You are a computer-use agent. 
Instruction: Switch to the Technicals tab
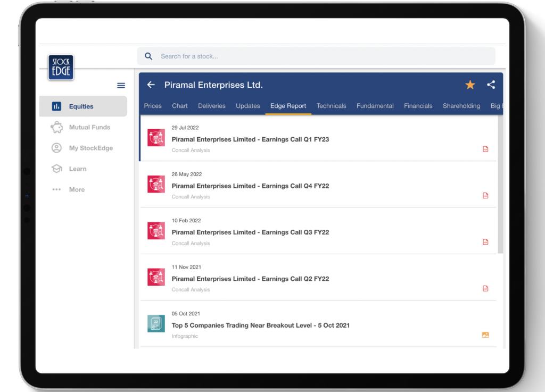(x=331, y=106)
